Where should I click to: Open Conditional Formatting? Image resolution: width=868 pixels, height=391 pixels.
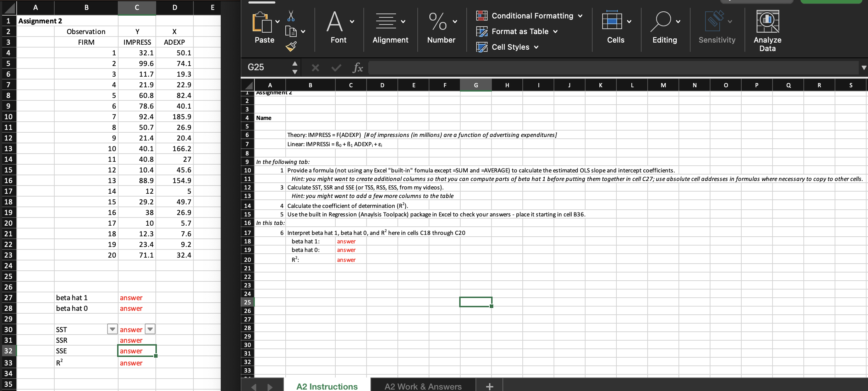(x=482, y=16)
